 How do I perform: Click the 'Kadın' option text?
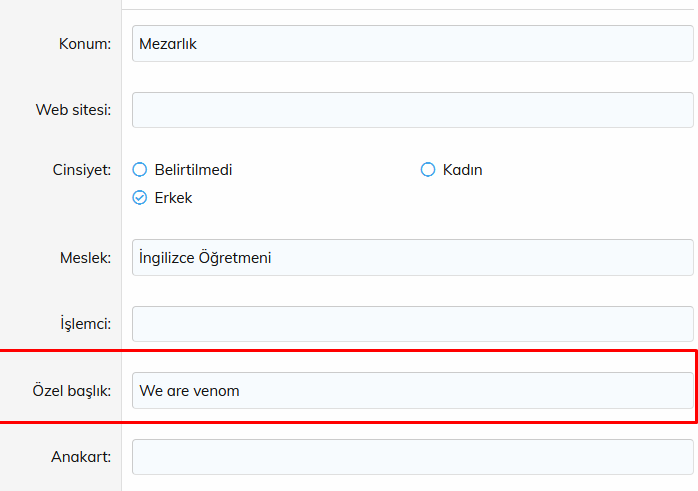pyautogui.click(x=463, y=170)
